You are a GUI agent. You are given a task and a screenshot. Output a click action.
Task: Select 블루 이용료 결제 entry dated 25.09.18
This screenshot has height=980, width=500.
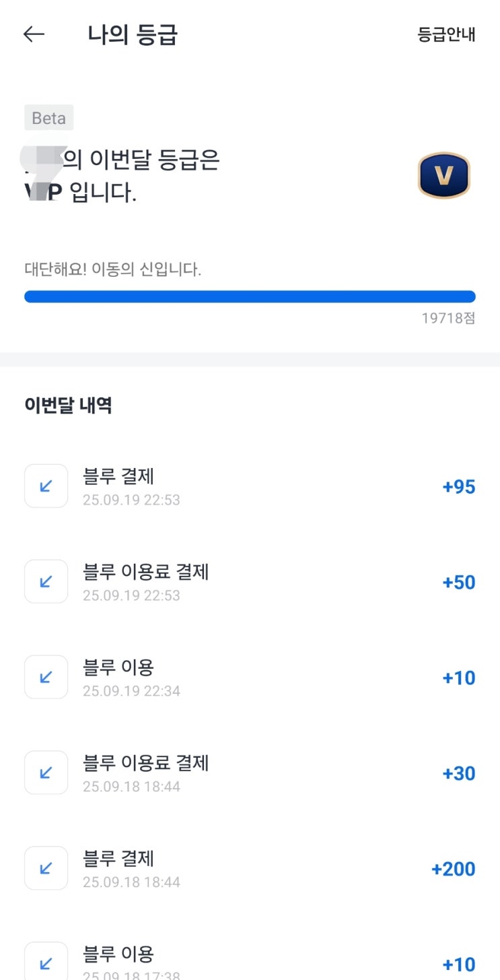pos(145,764)
